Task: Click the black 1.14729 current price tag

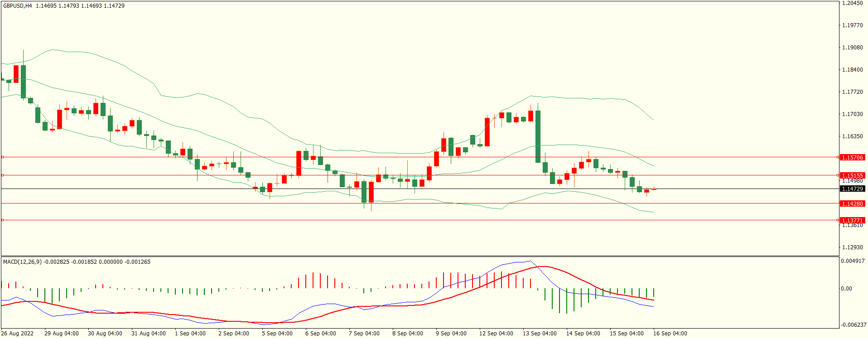Action: click(852, 189)
